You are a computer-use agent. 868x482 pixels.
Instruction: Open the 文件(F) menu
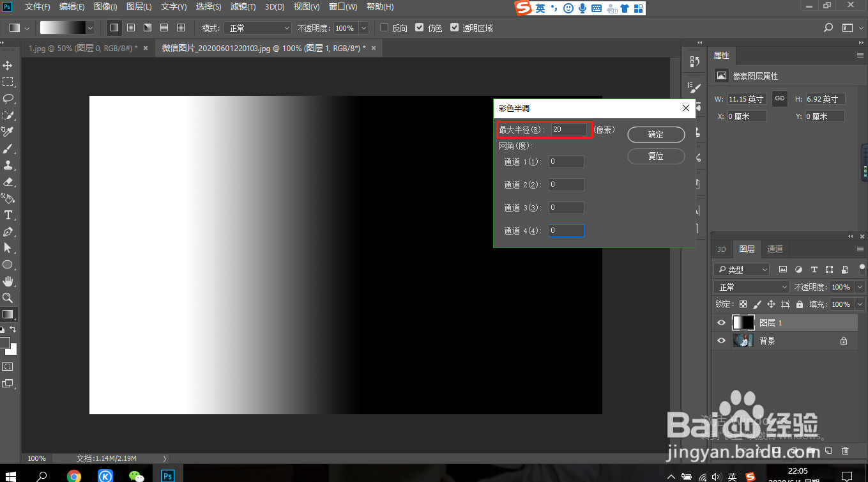tap(38, 7)
